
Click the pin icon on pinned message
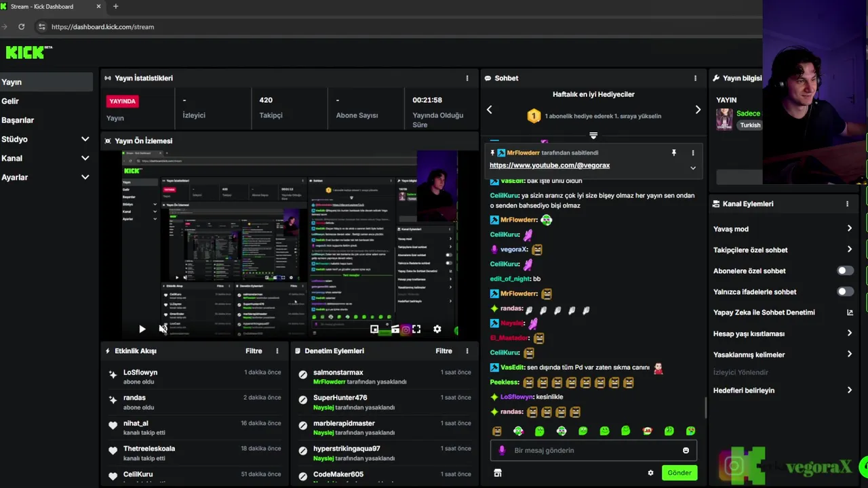pos(673,153)
